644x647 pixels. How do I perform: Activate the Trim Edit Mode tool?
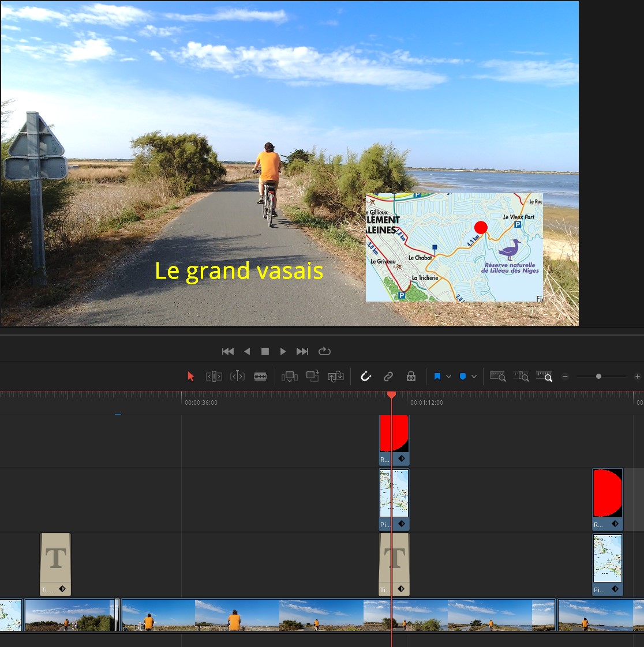click(x=214, y=377)
